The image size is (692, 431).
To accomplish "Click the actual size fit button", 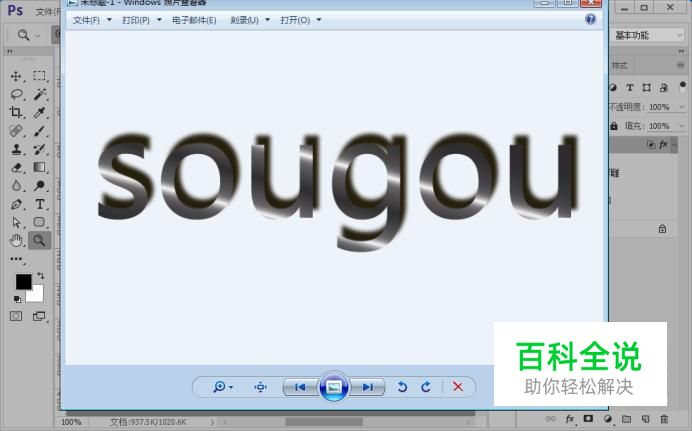I will [260, 387].
